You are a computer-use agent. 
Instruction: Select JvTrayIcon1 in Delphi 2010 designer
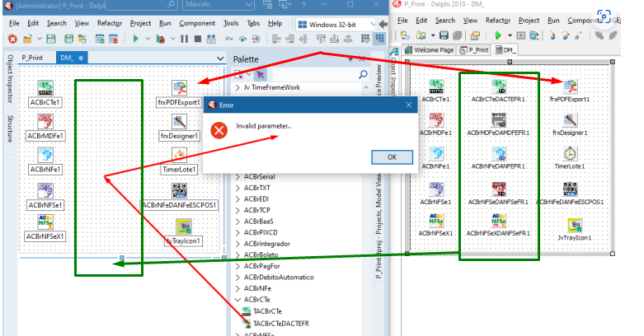click(x=575, y=225)
